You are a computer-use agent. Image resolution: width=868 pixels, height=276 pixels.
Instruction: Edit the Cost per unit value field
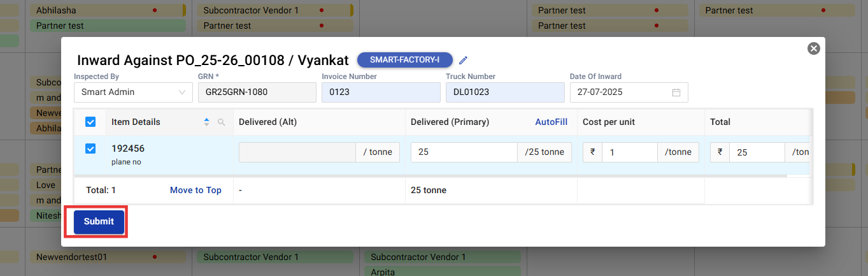(629, 152)
